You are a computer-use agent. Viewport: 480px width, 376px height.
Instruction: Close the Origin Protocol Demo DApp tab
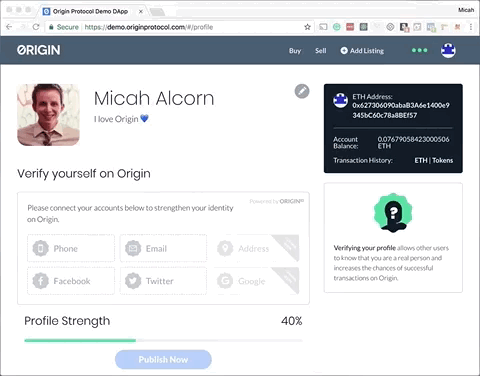pyautogui.click(x=141, y=11)
